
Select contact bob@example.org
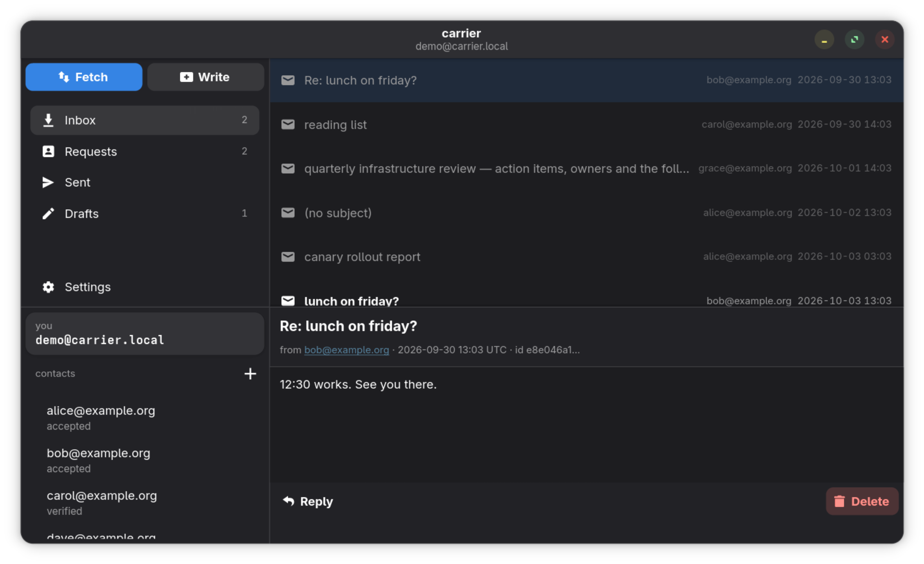145,460
